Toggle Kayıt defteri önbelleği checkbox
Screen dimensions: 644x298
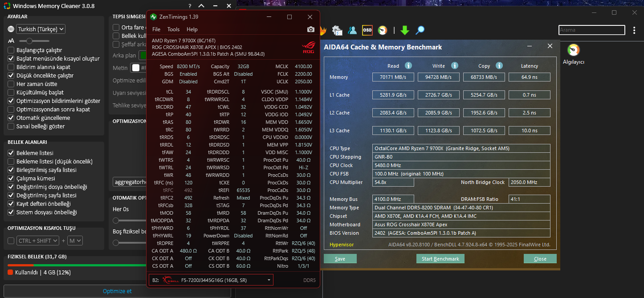[11, 204]
